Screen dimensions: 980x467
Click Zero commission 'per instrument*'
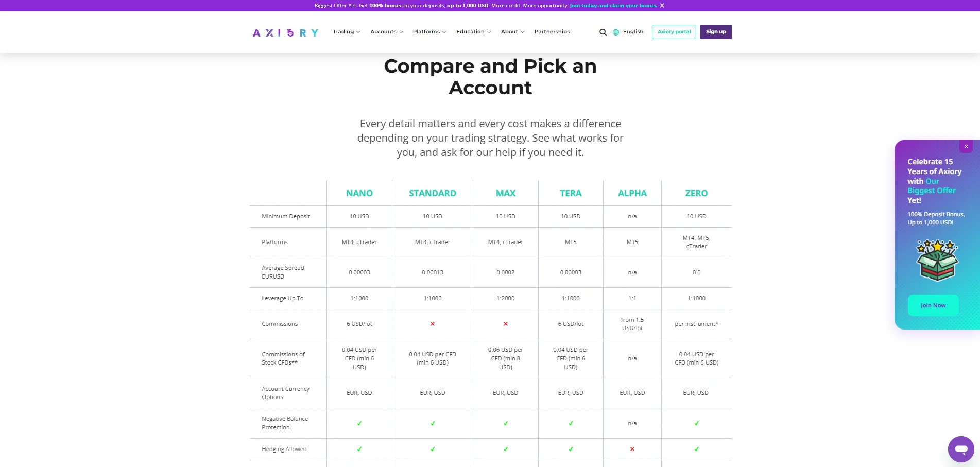coord(697,324)
